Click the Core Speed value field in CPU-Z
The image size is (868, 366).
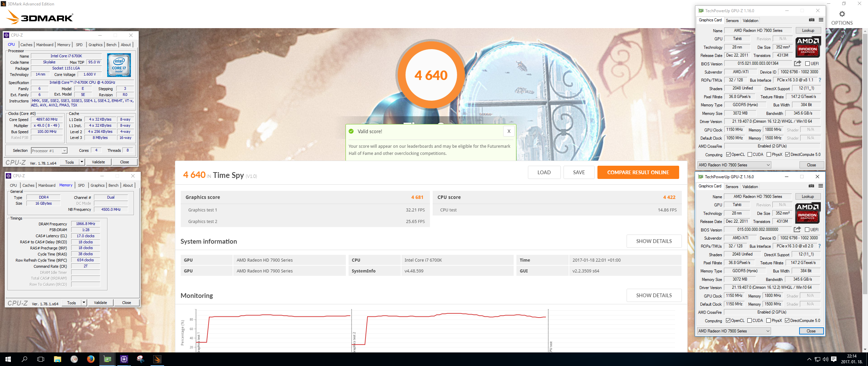47,120
